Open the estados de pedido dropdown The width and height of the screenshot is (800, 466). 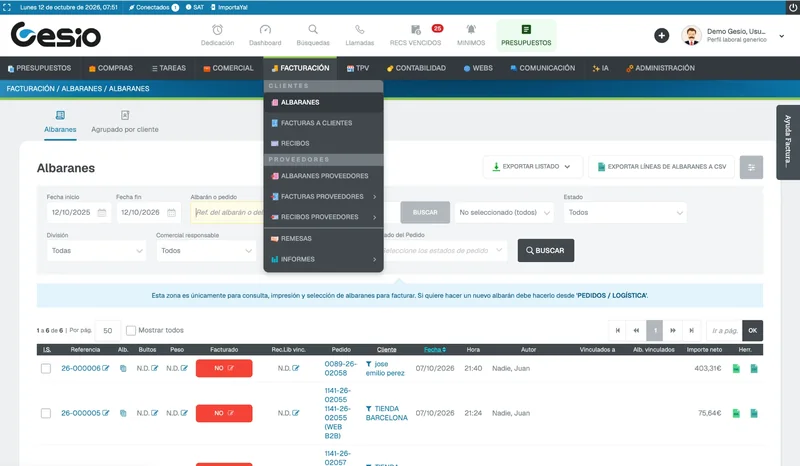445,251
